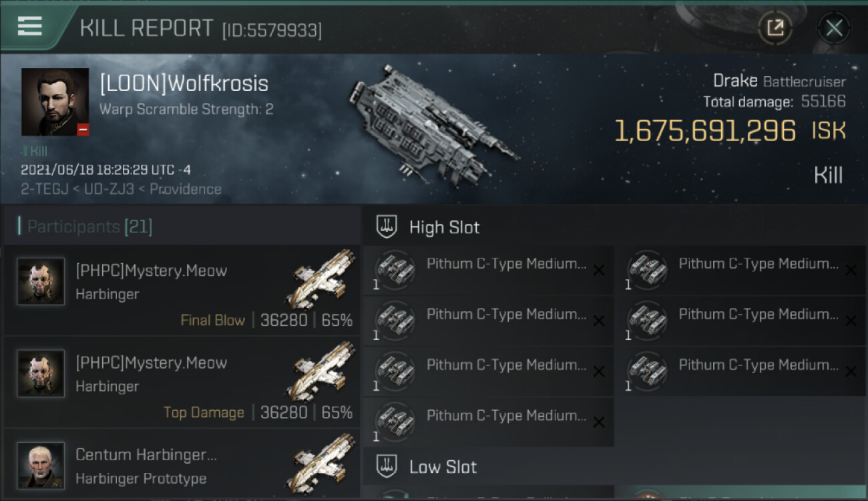The width and height of the screenshot is (868, 501).
Task: Open the hamburger menu
Action: [30, 26]
